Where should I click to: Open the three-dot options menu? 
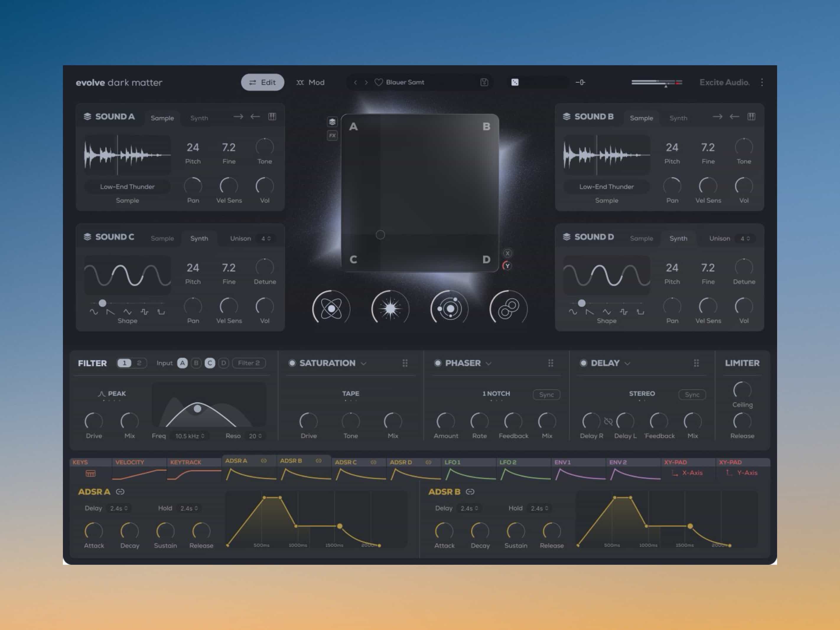pyautogui.click(x=762, y=82)
